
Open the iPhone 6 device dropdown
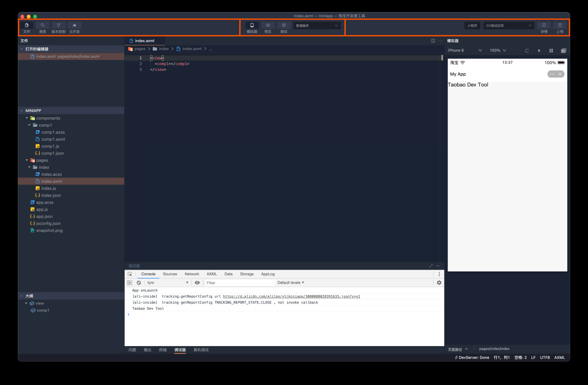coord(465,50)
